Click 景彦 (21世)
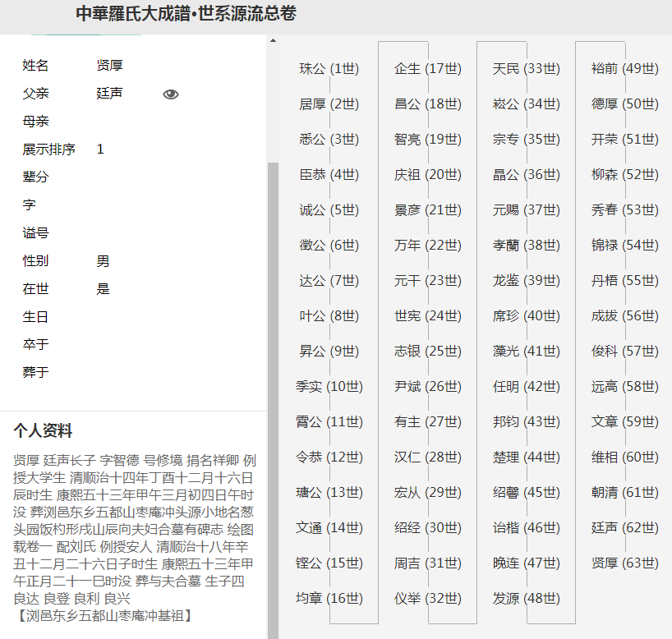672x639 pixels. pyautogui.click(x=428, y=210)
